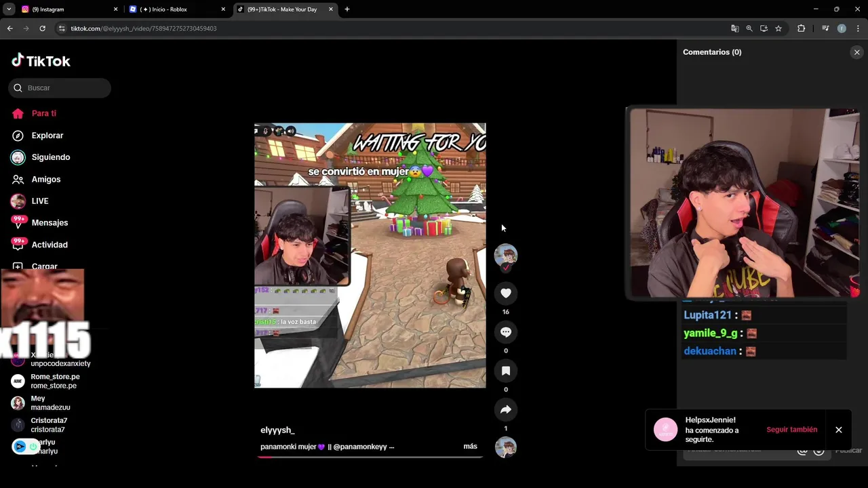Go to Siguiendo page
Screen dimensions: 868x488
(50, 157)
